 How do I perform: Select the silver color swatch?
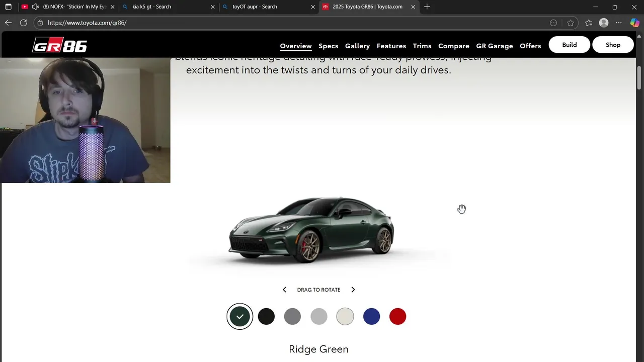click(318, 316)
